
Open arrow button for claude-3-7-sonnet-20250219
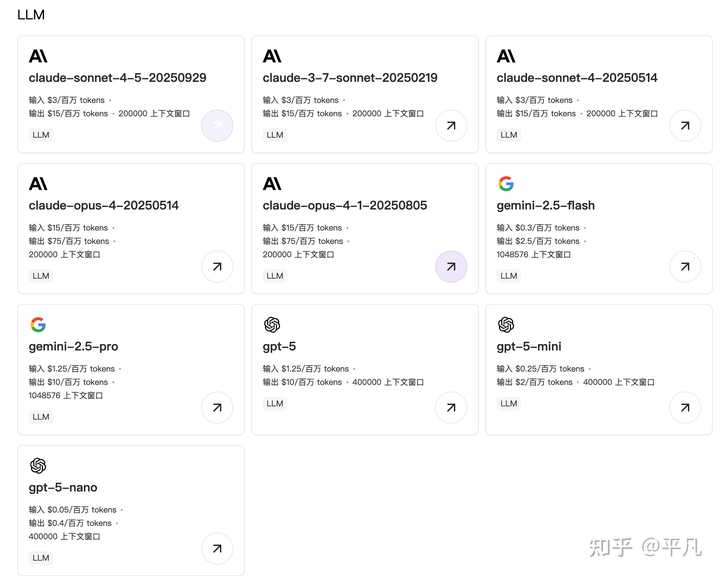(x=451, y=126)
